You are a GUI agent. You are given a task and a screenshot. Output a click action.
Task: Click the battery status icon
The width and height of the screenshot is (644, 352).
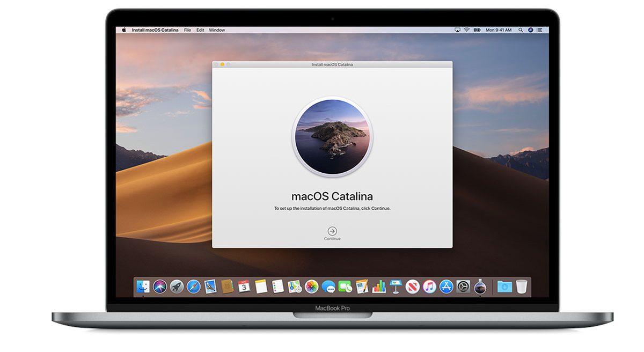click(477, 30)
